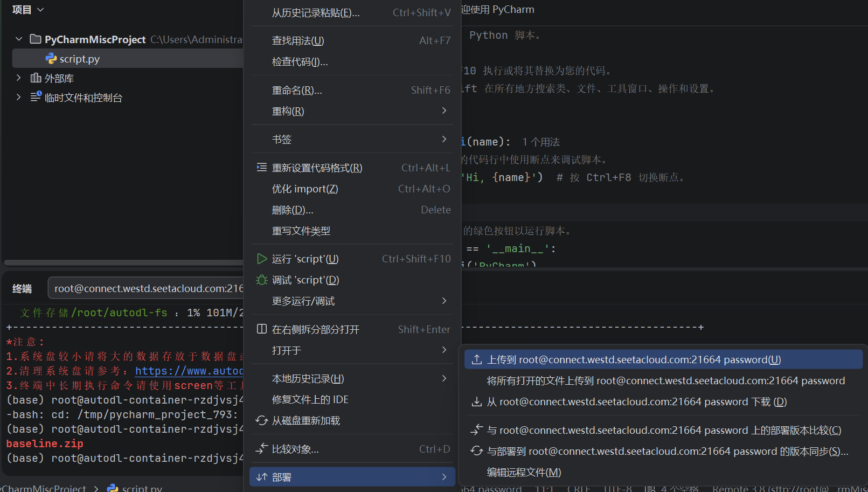
Task: Open the 项目 panel dropdown
Action: pyautogui.click(x=28, y=10)
